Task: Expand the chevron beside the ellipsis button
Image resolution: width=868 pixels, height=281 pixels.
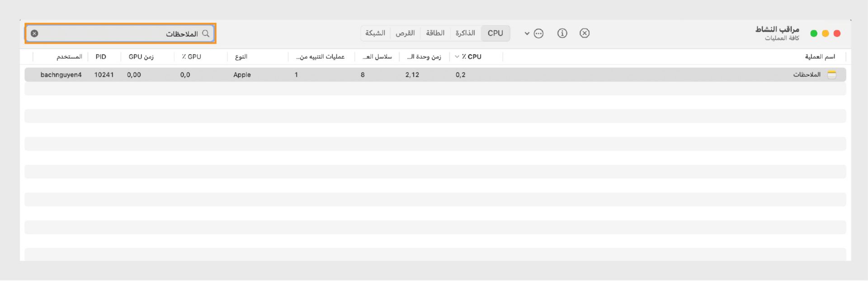Action: click(527, 33)
